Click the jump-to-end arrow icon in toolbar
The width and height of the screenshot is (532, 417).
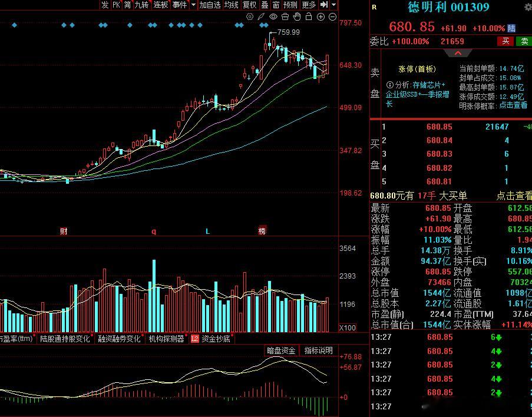point(324,4)
